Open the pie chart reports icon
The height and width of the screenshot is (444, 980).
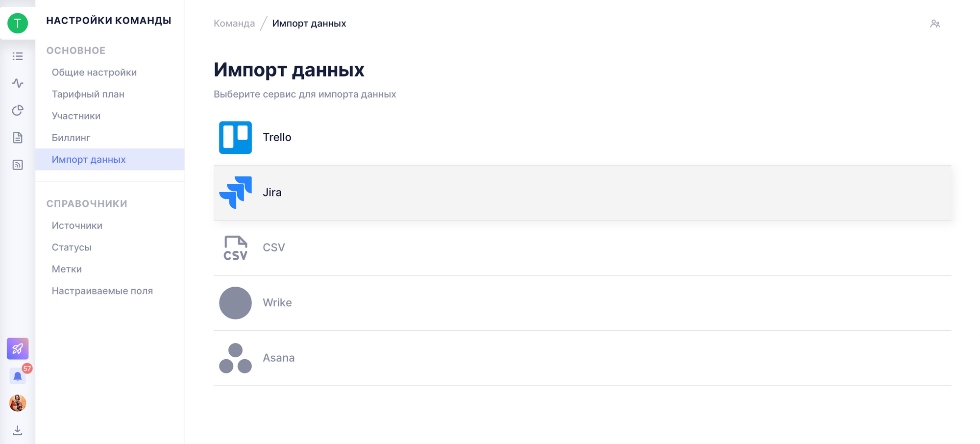[18, 110]
